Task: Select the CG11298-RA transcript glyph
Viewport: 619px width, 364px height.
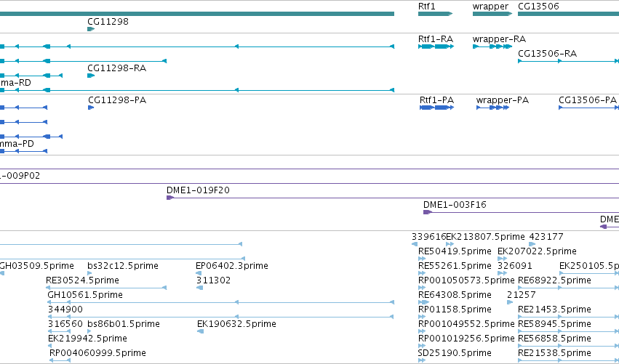Action: tap(91, 76)
